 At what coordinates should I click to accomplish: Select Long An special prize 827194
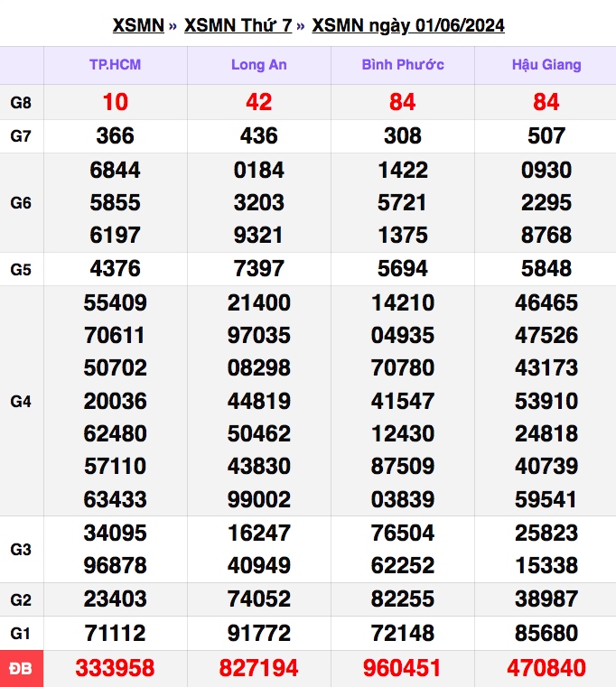coord(258,669)
